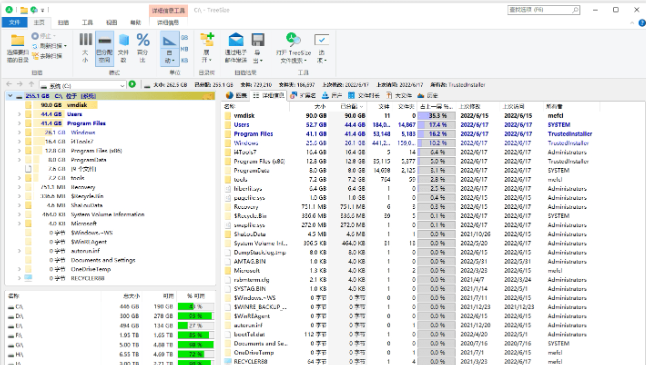646x365 pixels.
Task: Click the folder icon in quick access toolbar
Action: [x=24, y=10]
